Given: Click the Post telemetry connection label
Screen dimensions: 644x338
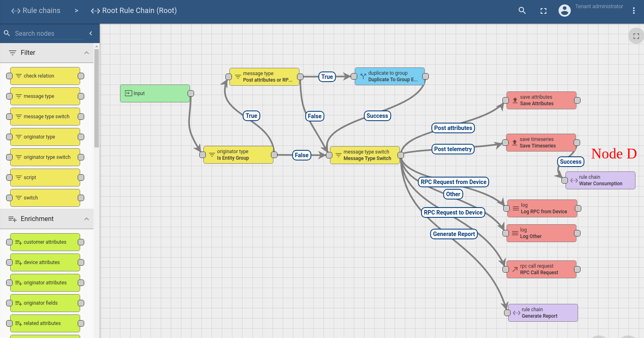Looking at the screenshot, I should coord(453,149).
